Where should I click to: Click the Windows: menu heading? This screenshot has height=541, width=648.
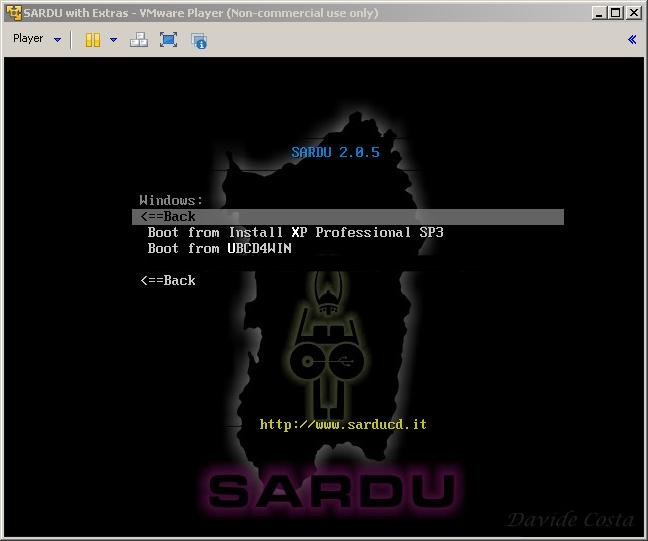tap(171, 200)
